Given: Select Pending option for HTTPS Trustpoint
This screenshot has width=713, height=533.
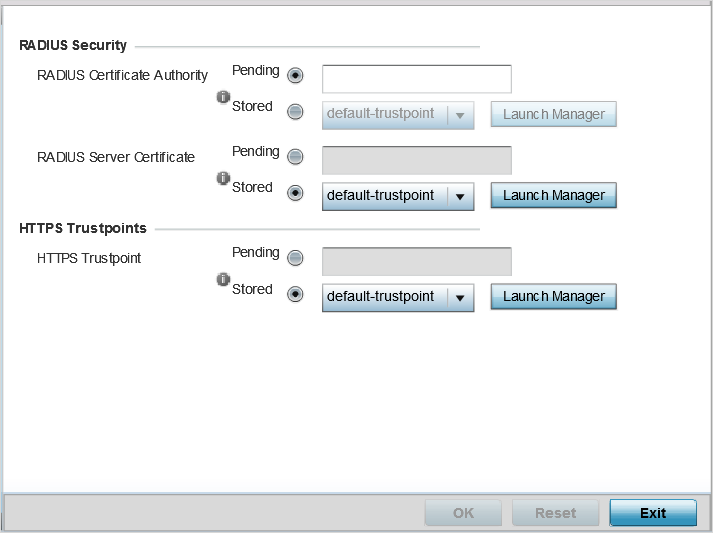Looking at the screenshot, I should [295, 258].
